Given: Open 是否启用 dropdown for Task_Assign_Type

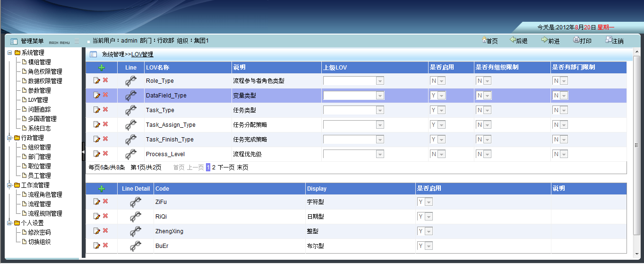Looking at the screenshot, I should 438,125.
